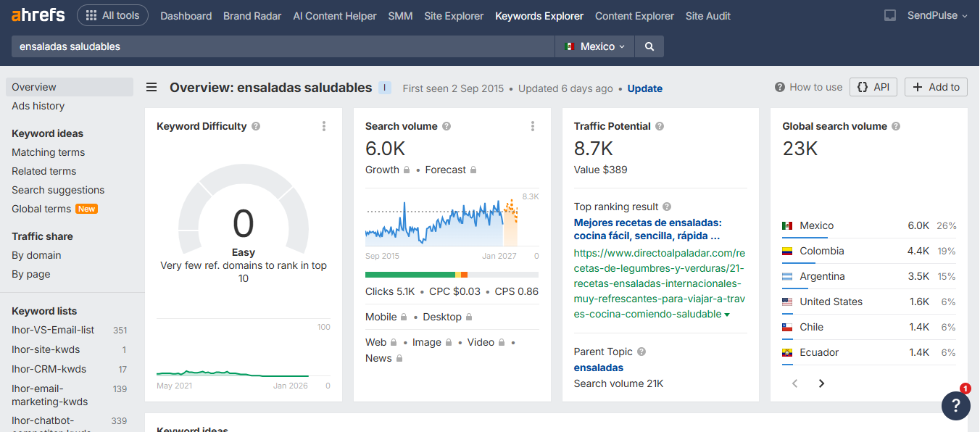Click the Update link
This screenshot has width=980, height=432.
click(644, 88)
